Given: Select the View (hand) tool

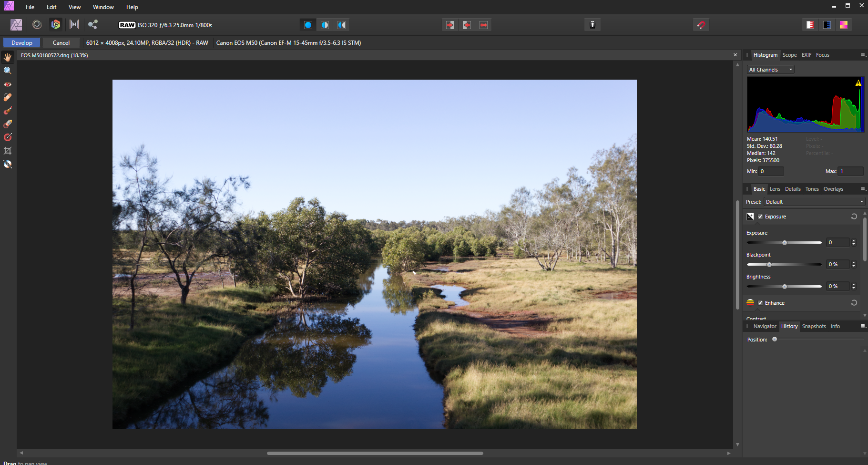Looking at the screenshot, I should click(8, 57).
